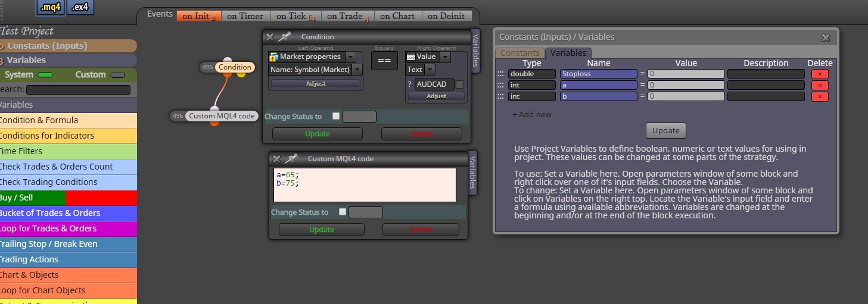Click status field in Condition window

coord(359,117)
